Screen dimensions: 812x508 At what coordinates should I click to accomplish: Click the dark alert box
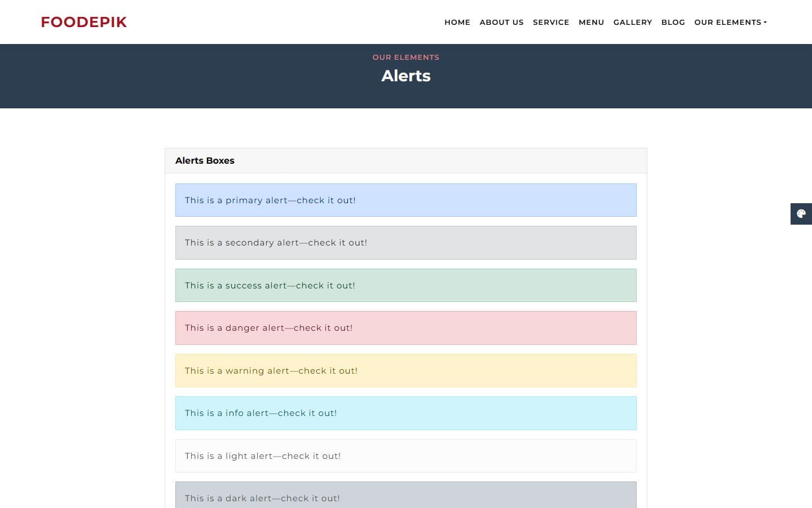(x=406, y=495)
